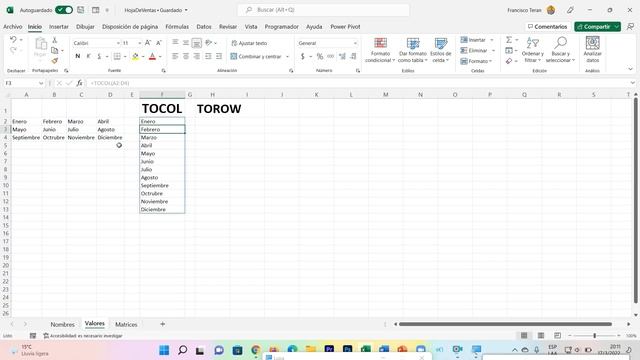Click the AutoSum sigma icon
Screen dimensions: 640x360
pyautogui.click(x=509, y=40)
